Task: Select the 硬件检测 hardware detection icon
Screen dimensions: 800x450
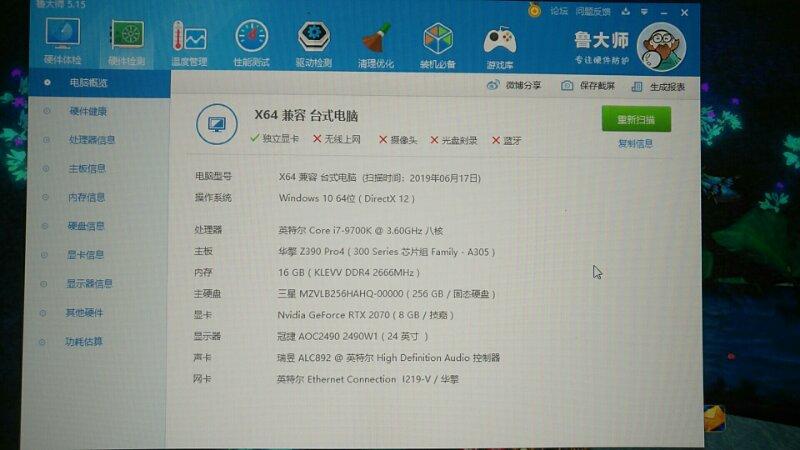Action: coord(127,42)
